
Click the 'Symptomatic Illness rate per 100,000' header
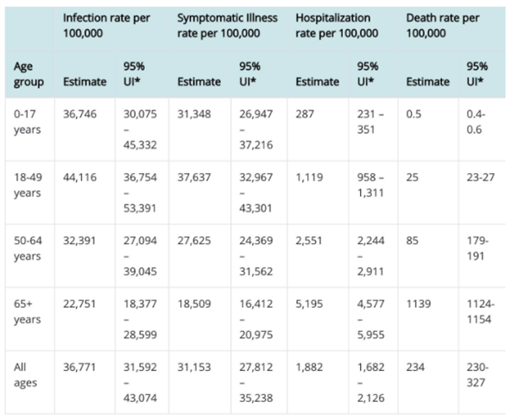point(227,25)
